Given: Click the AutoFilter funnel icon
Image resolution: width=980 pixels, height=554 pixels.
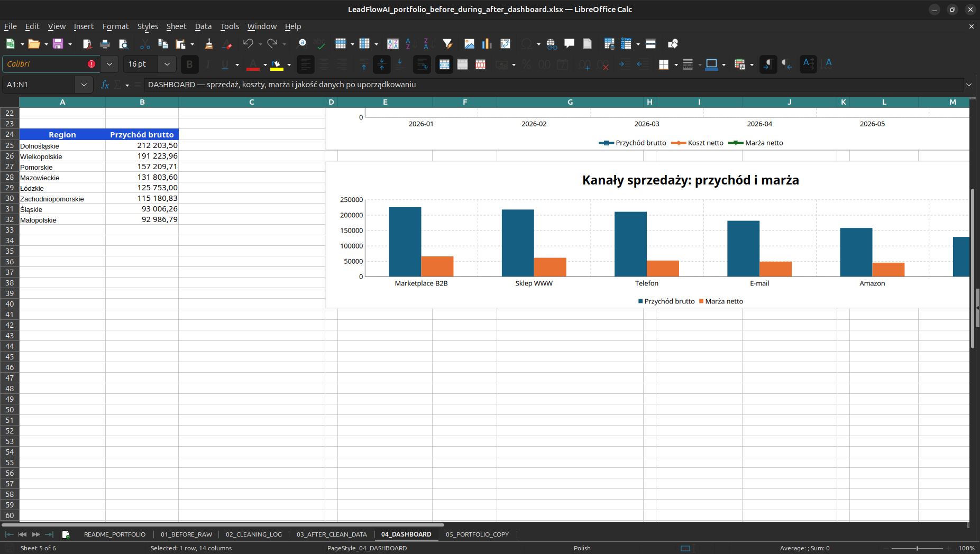Looking at the screenshot, I should tap(447, 44).
